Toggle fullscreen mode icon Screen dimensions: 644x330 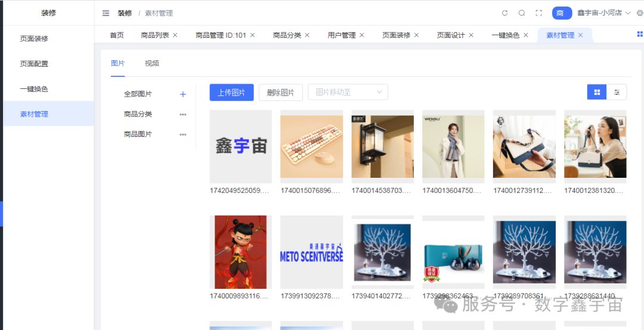(x=539, y=13)
